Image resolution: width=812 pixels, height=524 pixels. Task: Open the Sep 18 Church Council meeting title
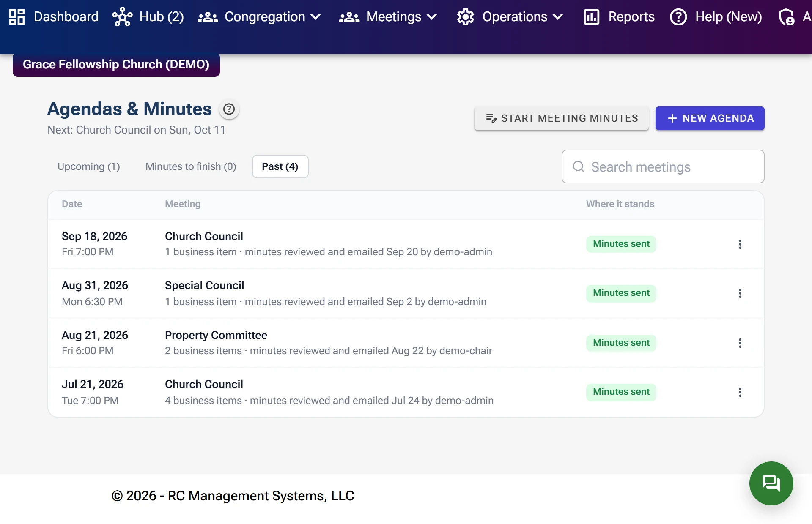204,236
